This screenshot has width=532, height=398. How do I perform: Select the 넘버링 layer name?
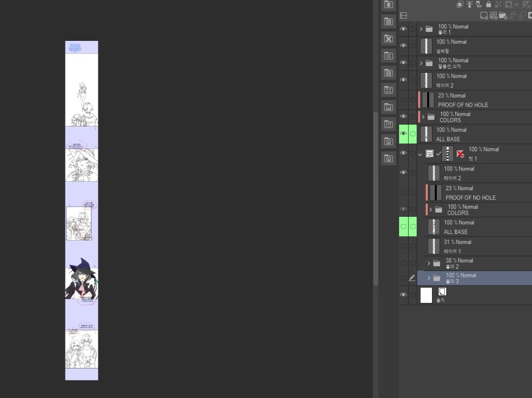pos(443,51)
